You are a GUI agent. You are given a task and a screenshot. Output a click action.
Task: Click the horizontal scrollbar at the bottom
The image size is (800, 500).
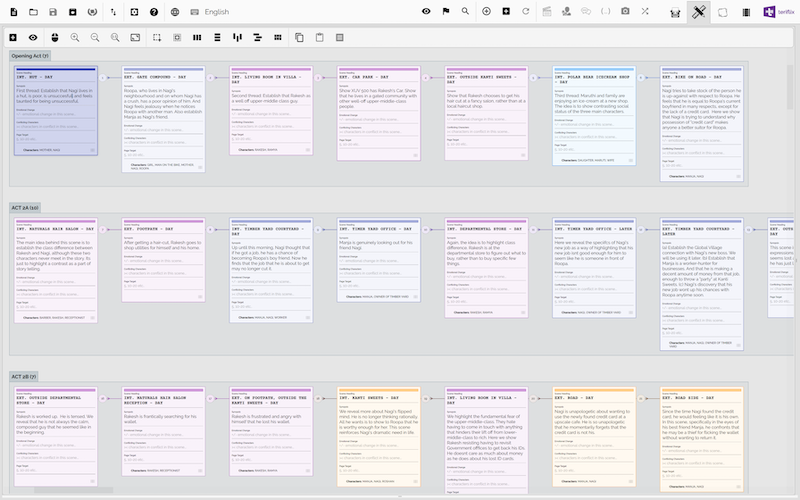point(73,490)
